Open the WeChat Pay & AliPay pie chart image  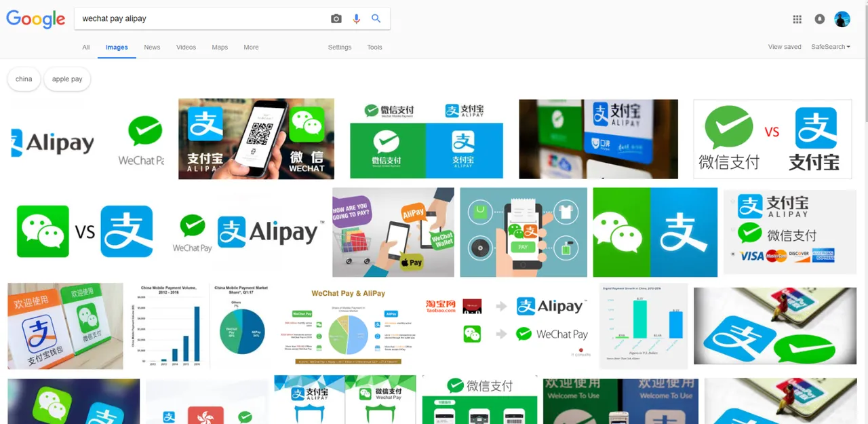coord(348,327)
